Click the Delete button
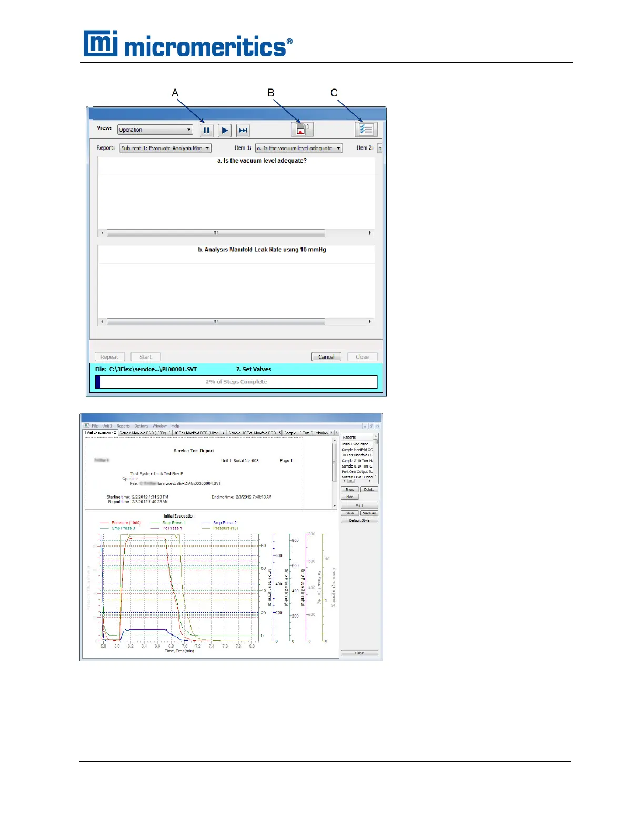Image resolution: width=644 pixels, height=834 pixels. tap(369, 490)
